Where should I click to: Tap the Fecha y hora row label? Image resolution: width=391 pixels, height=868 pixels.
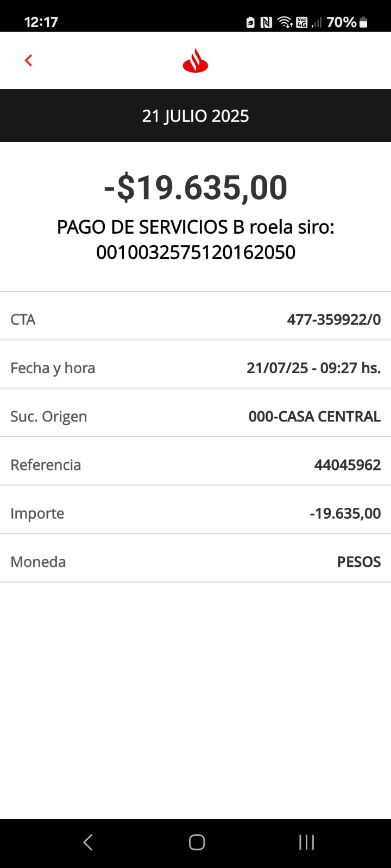53,368
